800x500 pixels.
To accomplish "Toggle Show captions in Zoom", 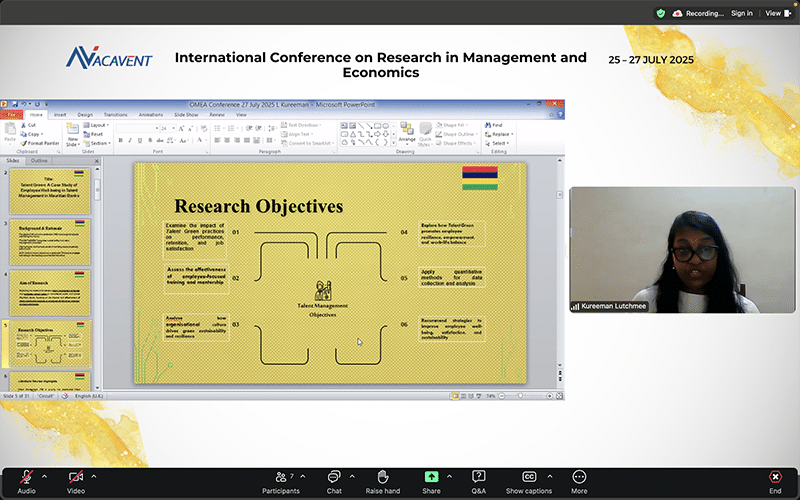I will click(x=528, y=478).
